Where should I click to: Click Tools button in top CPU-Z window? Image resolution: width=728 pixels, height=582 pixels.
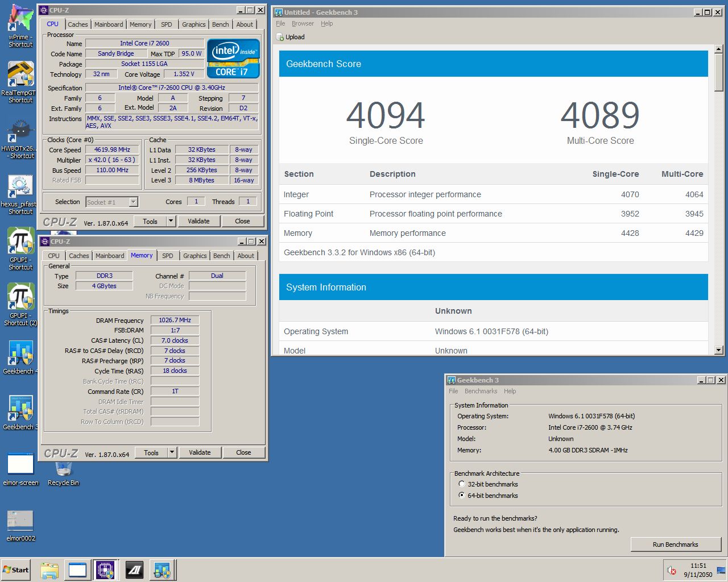pos(150,221)
